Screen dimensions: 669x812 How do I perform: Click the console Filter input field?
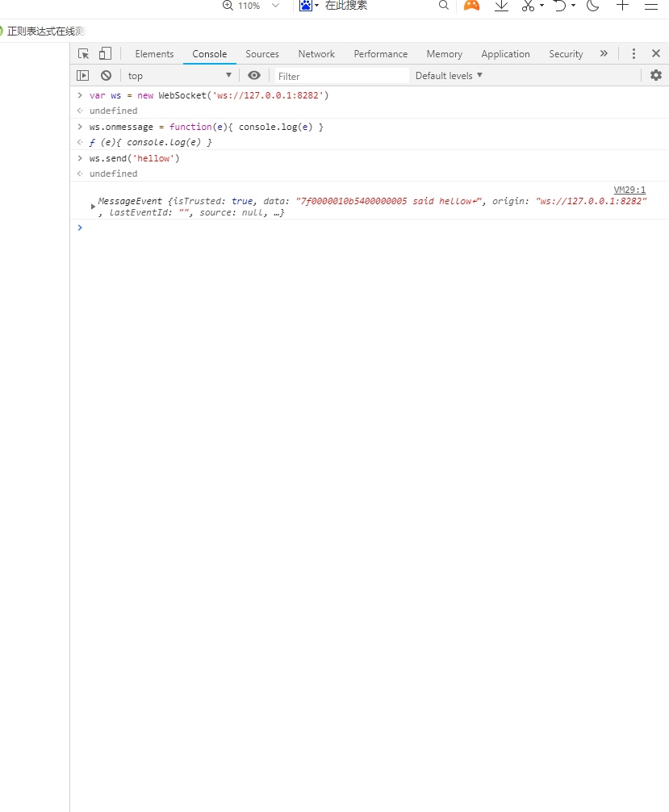(x=339, y=74)
